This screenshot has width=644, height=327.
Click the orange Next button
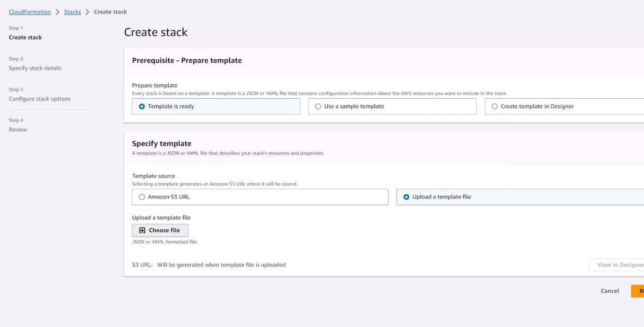pyautogui.click(x=638, y=291)
